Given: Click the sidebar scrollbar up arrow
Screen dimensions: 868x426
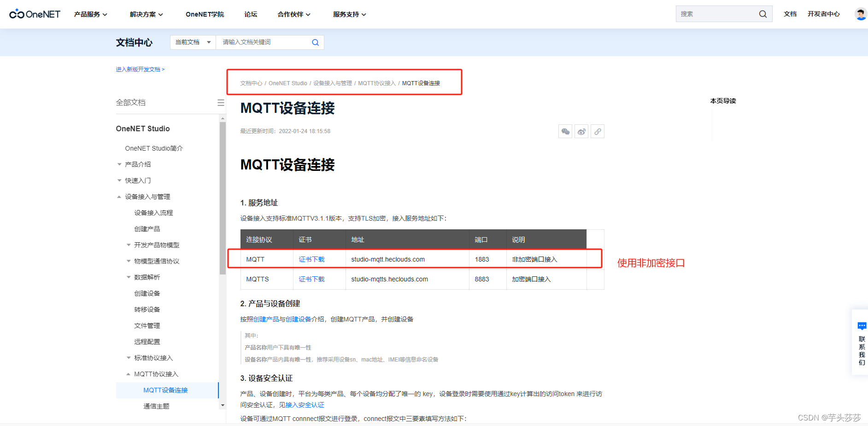Looking at the screenshot, I should click(223, 118).
